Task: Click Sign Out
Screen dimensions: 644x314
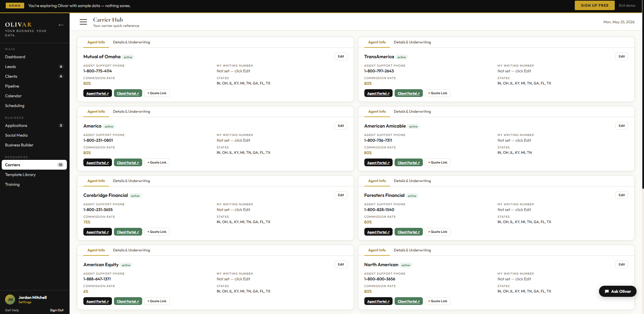Action: coord(56,310)
